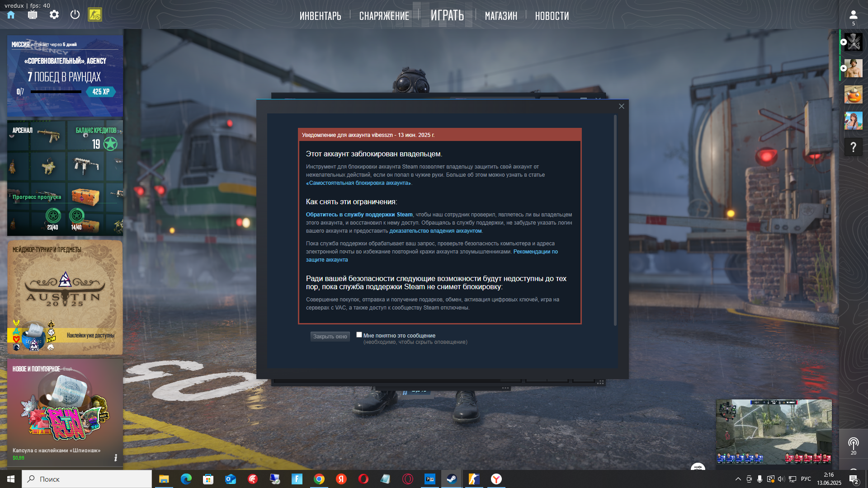The height and width of the screenshot is (488, 868).
Task: Click the 425 XP reward badge
Action: point(101,92)
